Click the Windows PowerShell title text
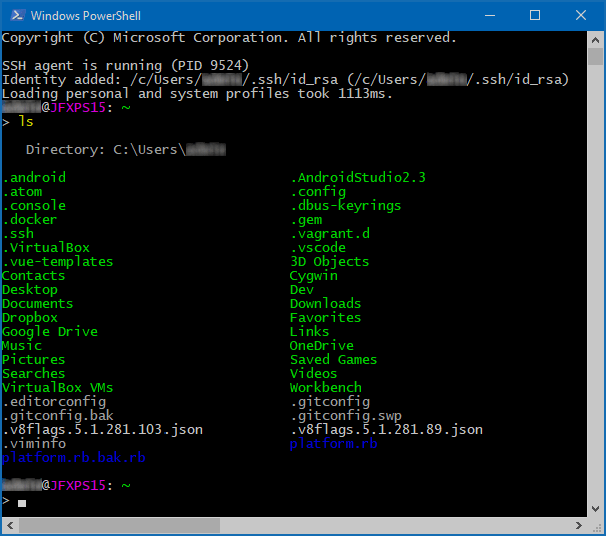This screenshot has width=606, height=536. pos(86,16)
